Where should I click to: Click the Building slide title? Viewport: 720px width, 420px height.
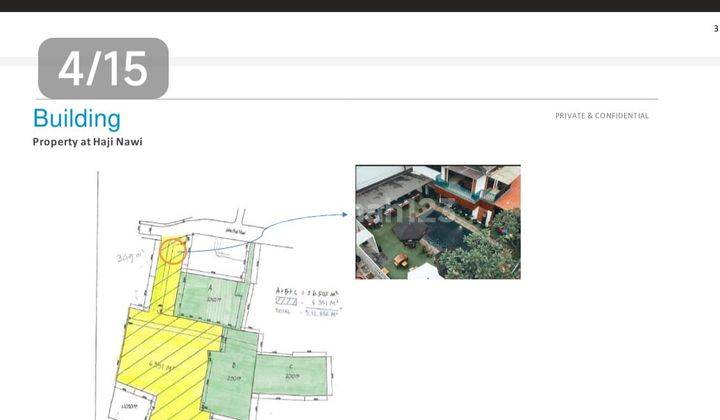click(77, 119)
